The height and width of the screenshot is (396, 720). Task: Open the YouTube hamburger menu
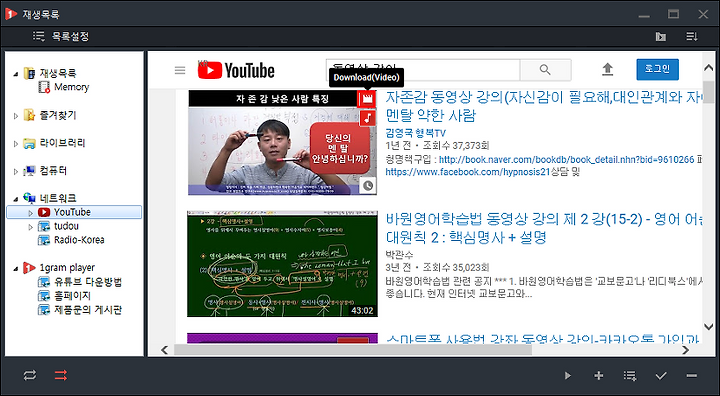[180, 70]
